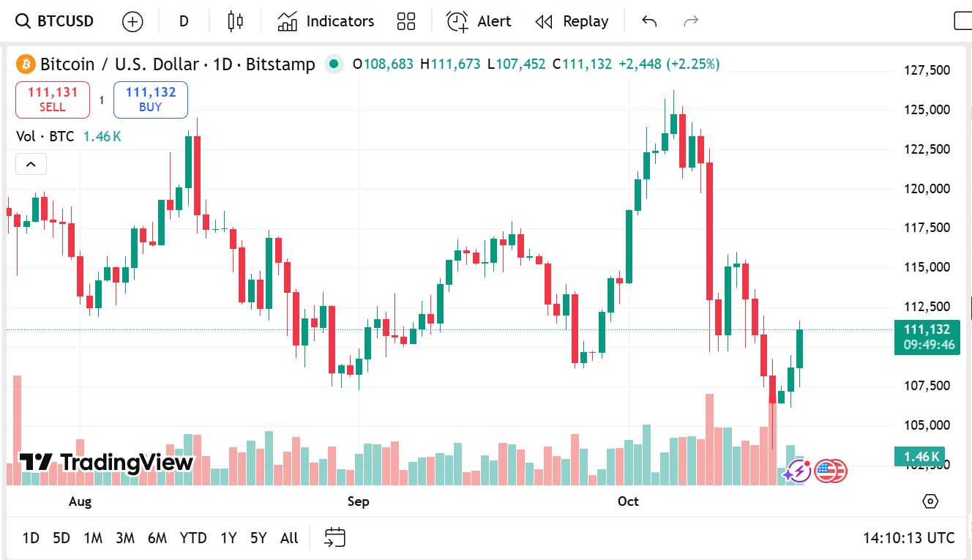Click the UTC clock to change timezone
This screenshot has height=560, width=972.
tap(908, 538)
